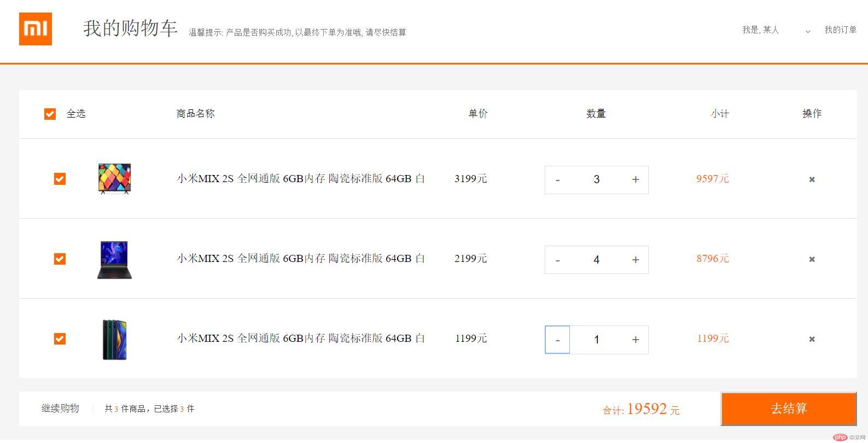Expand the 我是, 某人 user dropdown arrow
The image size is (868, 443).
click(x=808, y=32)
